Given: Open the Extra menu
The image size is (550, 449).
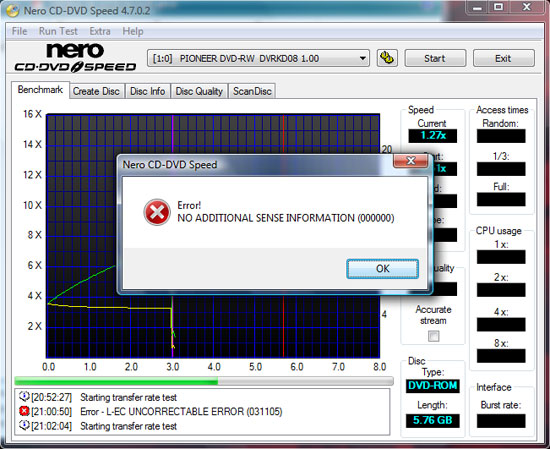Looking at the screenshot, I should (x=100, y=31).
